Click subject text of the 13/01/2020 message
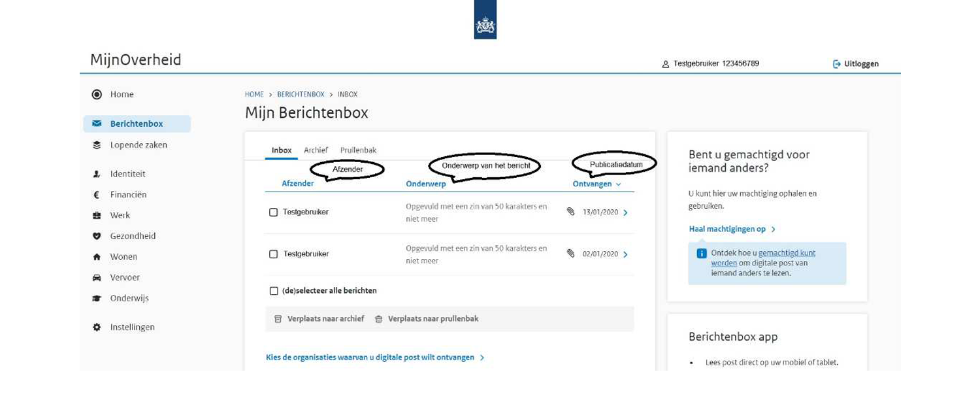980x406 pixels. pyautogui.click(x=476, y=212)
